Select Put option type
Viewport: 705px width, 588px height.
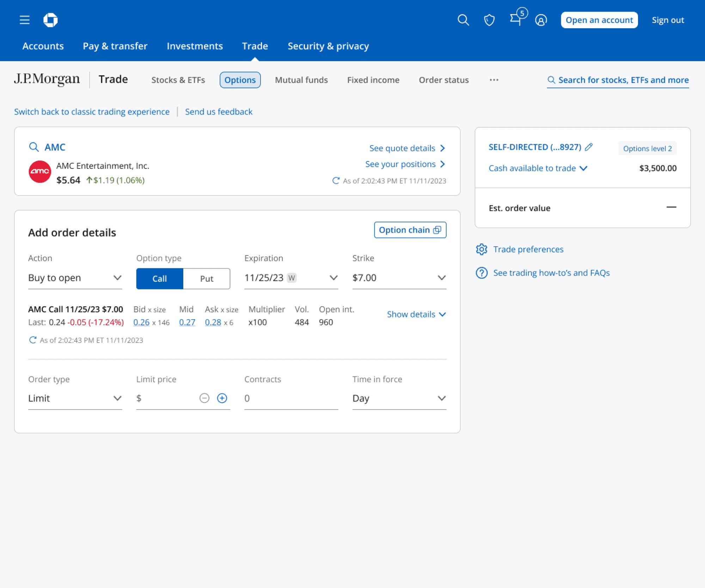coord(207,278)
